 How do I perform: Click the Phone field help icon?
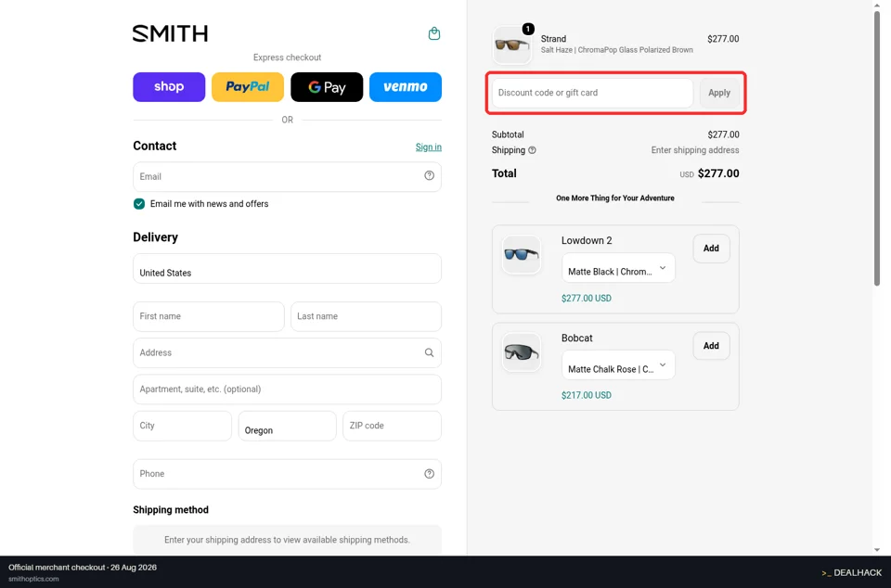click(429, 473)
